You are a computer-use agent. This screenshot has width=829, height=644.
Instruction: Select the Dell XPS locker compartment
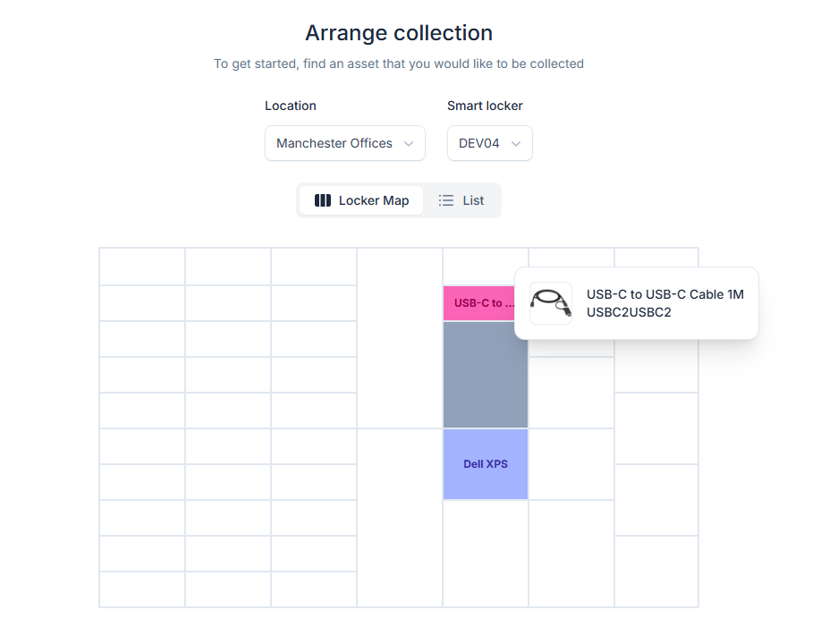point(486,463)
